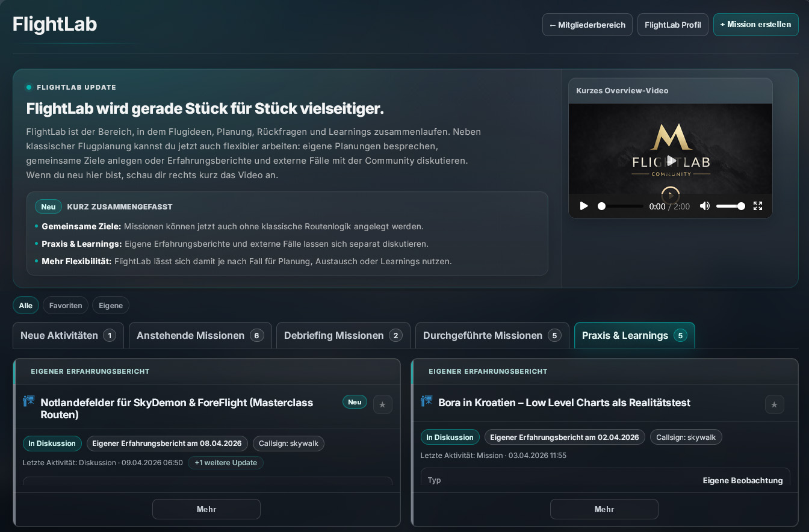Adjust the video volume slider
The image size is (809, 532).
730,206
